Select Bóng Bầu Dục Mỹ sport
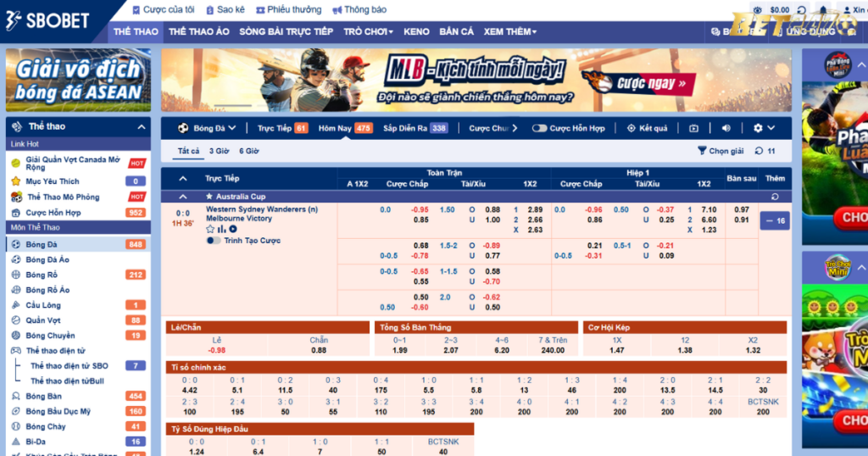The image size is (868, 456). coord(78,411)
